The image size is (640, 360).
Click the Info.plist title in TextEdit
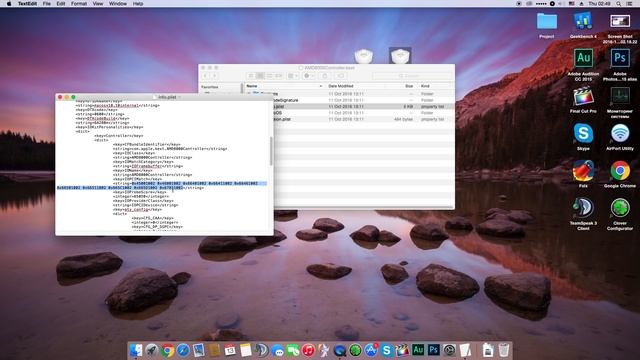point(167,97)
